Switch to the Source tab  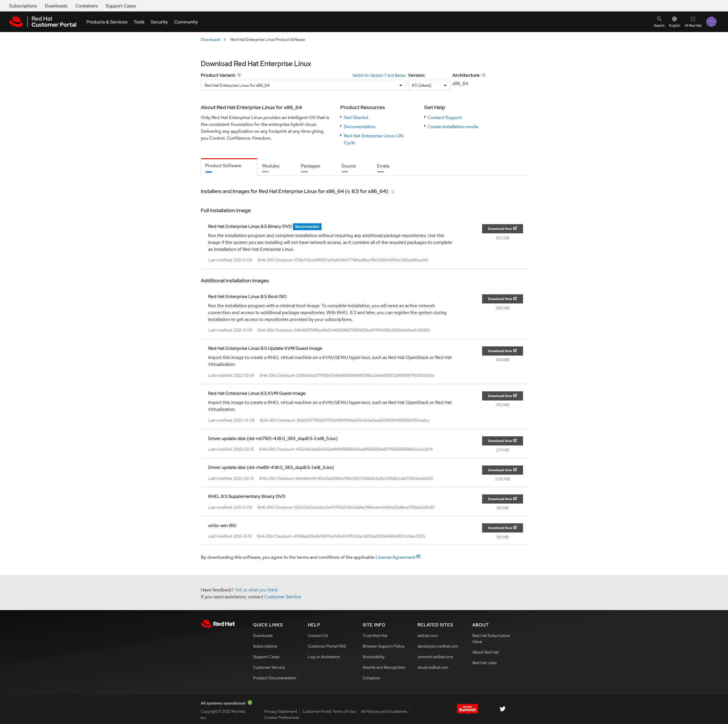point(348,166)
